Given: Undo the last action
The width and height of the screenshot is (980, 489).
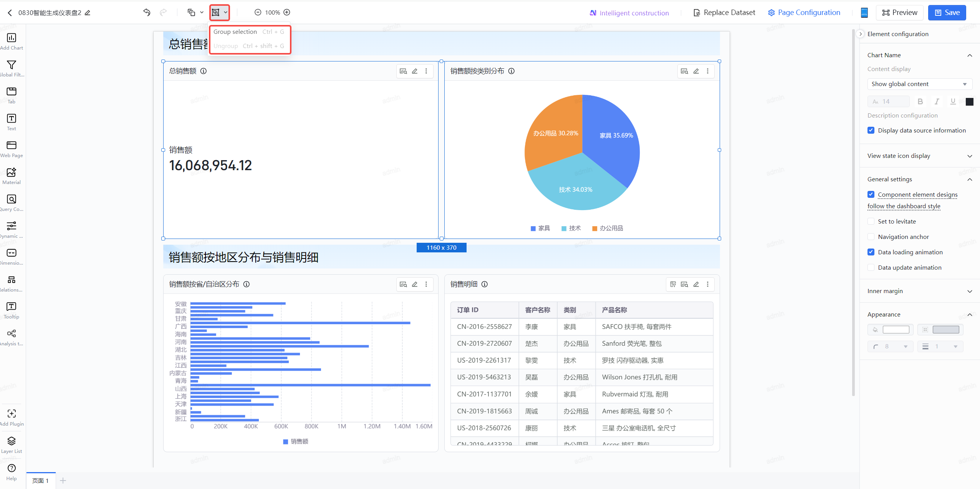Looking at the screenshot, I should [x=147, y=12].
